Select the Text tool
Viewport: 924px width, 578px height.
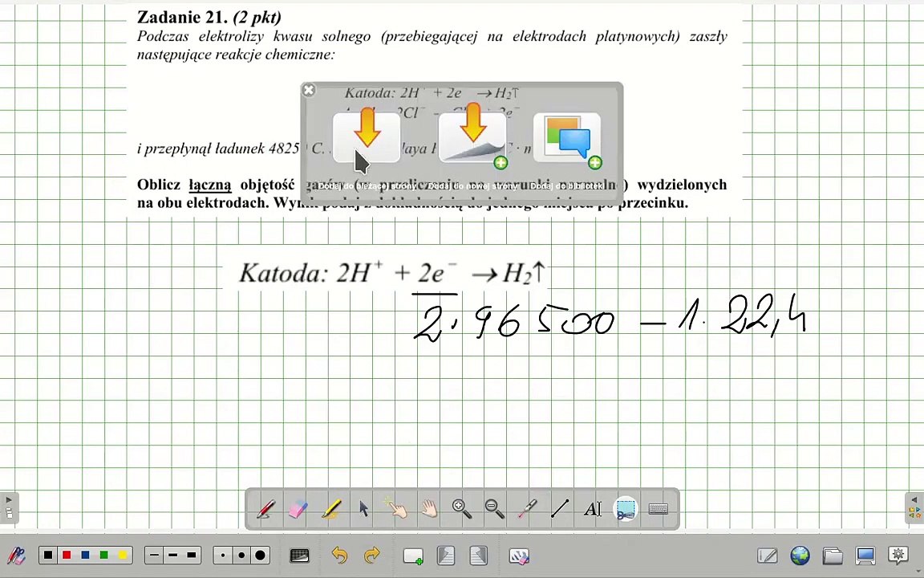pyautogui.click(x=592, y=508)
